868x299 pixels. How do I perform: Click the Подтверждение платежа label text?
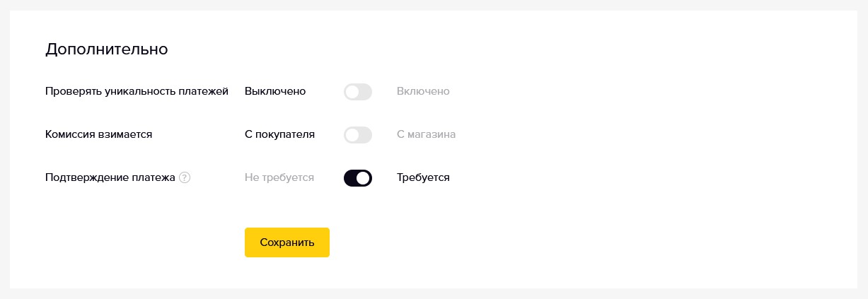110,178
